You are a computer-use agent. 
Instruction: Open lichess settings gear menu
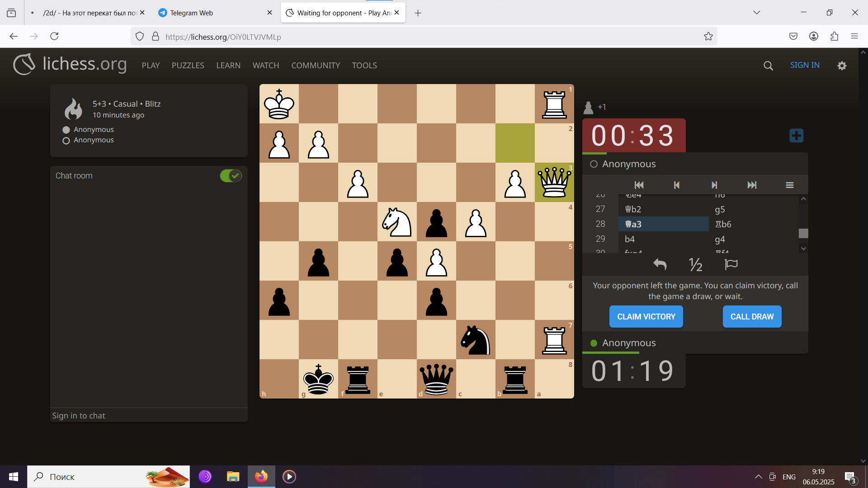click(x=842, y=66)
